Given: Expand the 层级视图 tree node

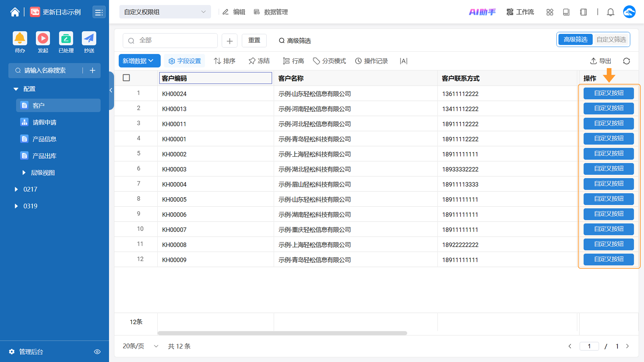Looking at the screenshot, I should (24, 173).
